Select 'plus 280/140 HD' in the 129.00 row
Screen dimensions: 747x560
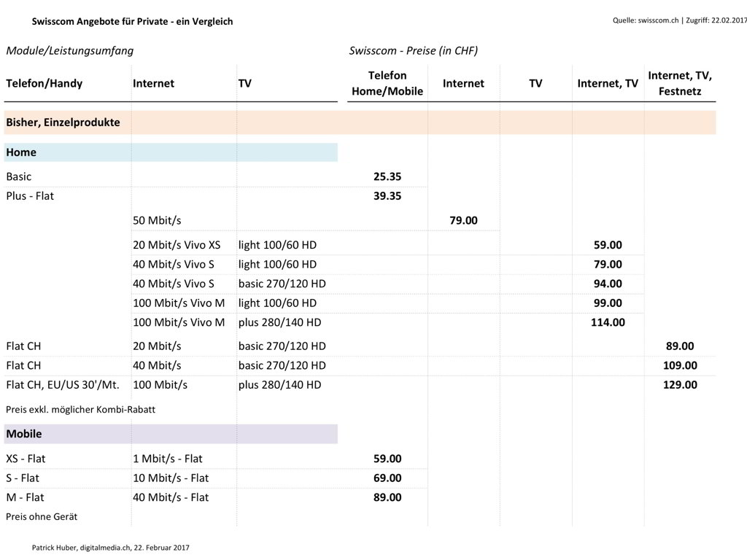click(279, 385)
